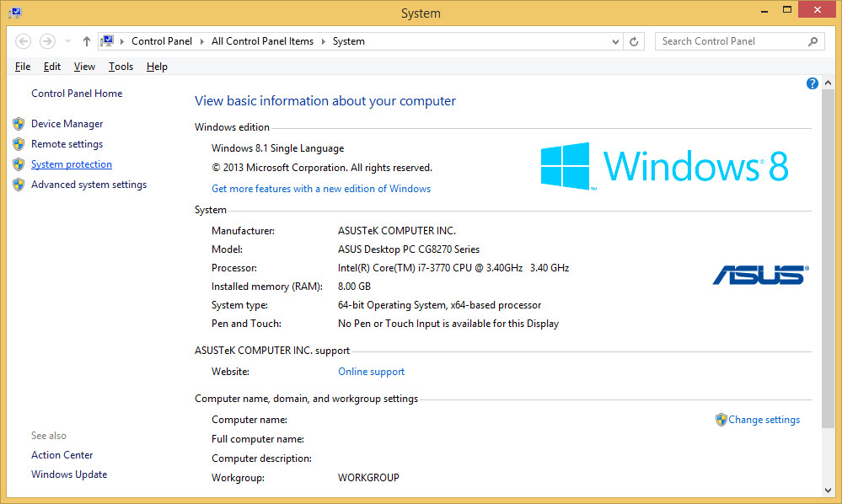Click the shield icon beside Remote settings
This screenshot has height=504, width=842.
19,144
